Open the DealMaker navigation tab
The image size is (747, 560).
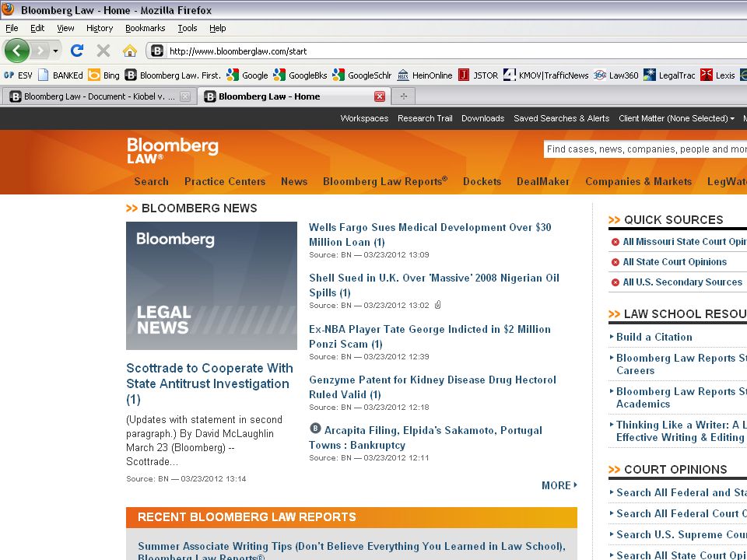pyautogui.click(x=543, y=181)
